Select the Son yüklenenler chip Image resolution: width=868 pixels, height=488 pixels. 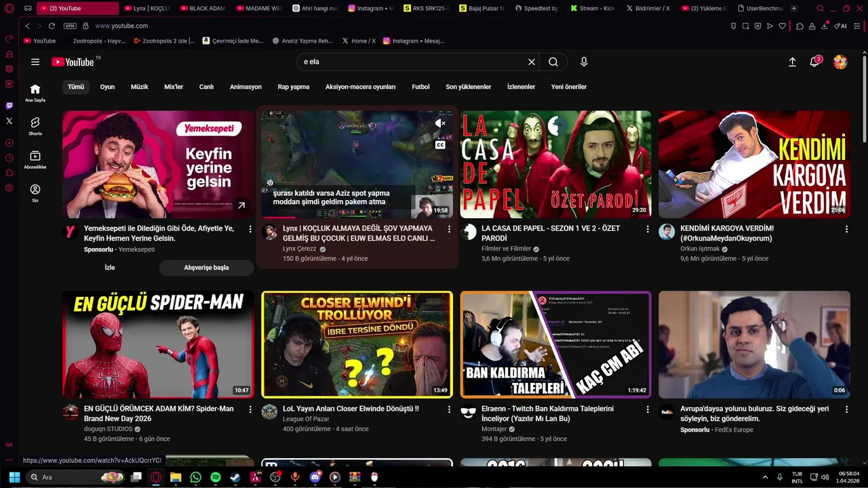[469, 87]
